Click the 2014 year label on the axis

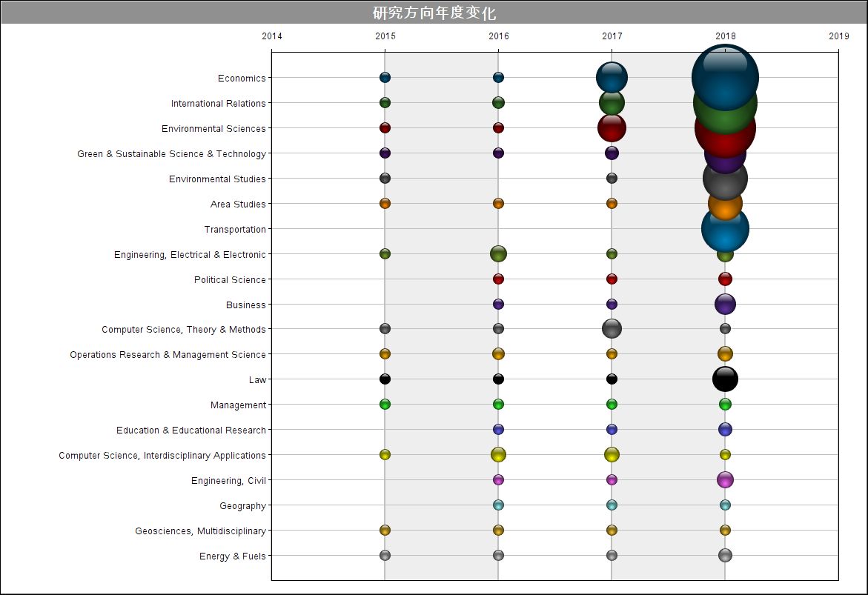[272, 36]
